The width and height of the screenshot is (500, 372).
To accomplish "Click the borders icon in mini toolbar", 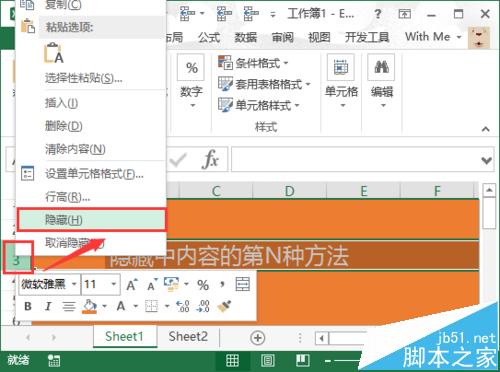I will (x=151, y=306).
